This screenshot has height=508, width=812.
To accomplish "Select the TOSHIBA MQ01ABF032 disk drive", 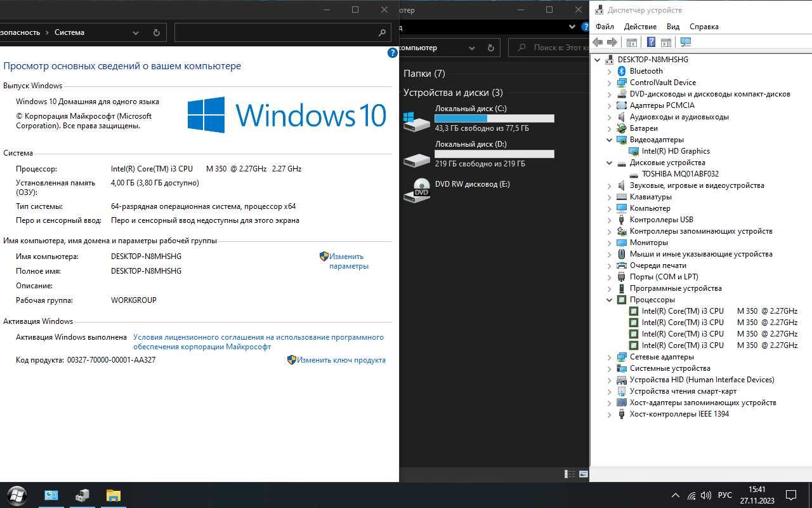I will 680,174.
